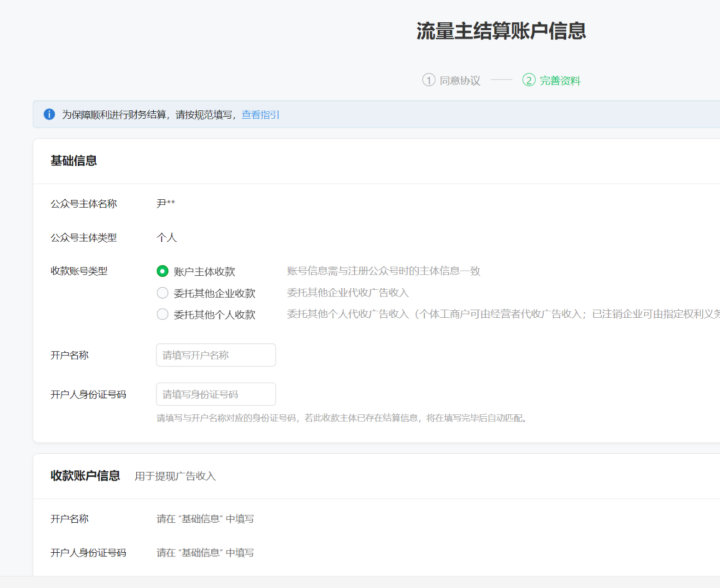This screenshot has height=588, width=720.
Task: Click the 开户名称 input field
Action: pyautogui.click(x=215, y=355)
